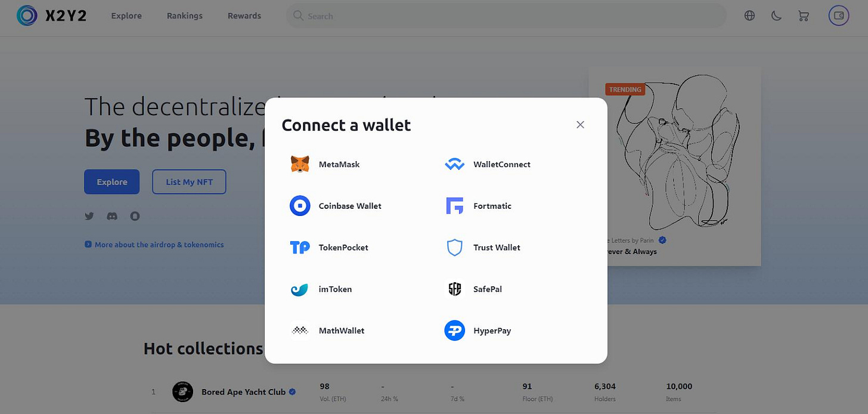The image size is (868, 414).
Task: Select the MathWallet icon
Action: pyautogui.click(x=300, y=330)
